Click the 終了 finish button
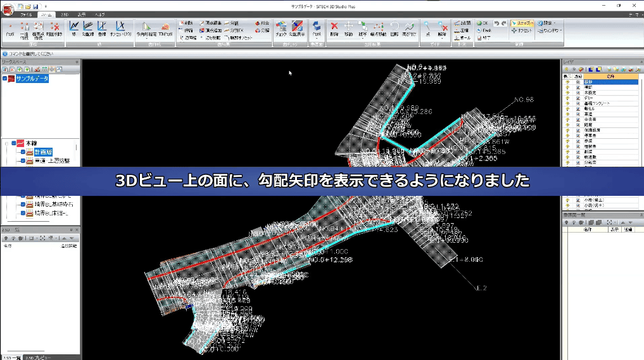 pos(484,38)
